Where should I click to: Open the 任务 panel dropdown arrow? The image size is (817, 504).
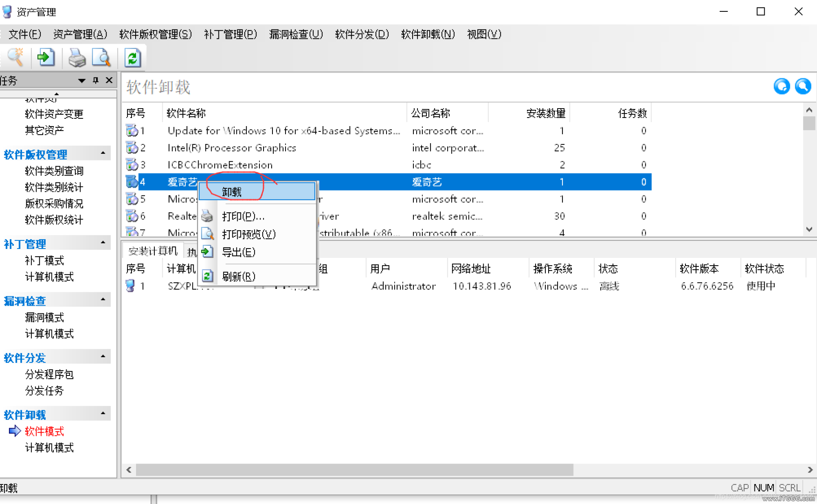tap(82, 80)
